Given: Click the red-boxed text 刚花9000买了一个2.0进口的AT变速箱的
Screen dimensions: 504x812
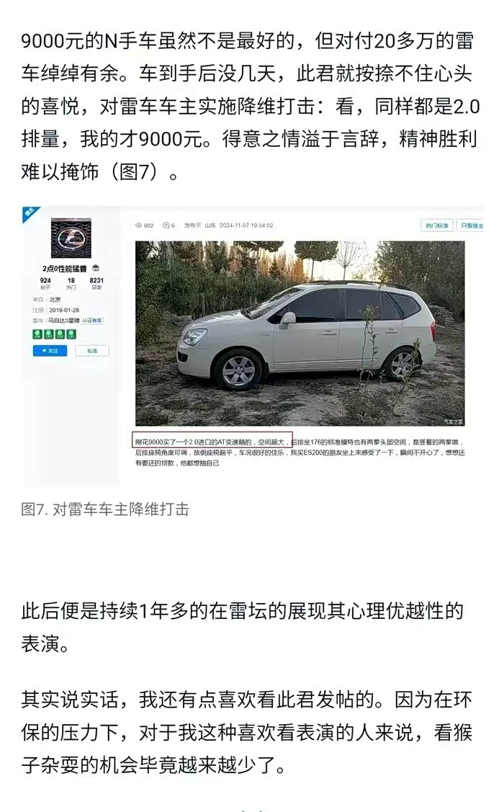Looking at the screenshot, I should click(212, 442).
